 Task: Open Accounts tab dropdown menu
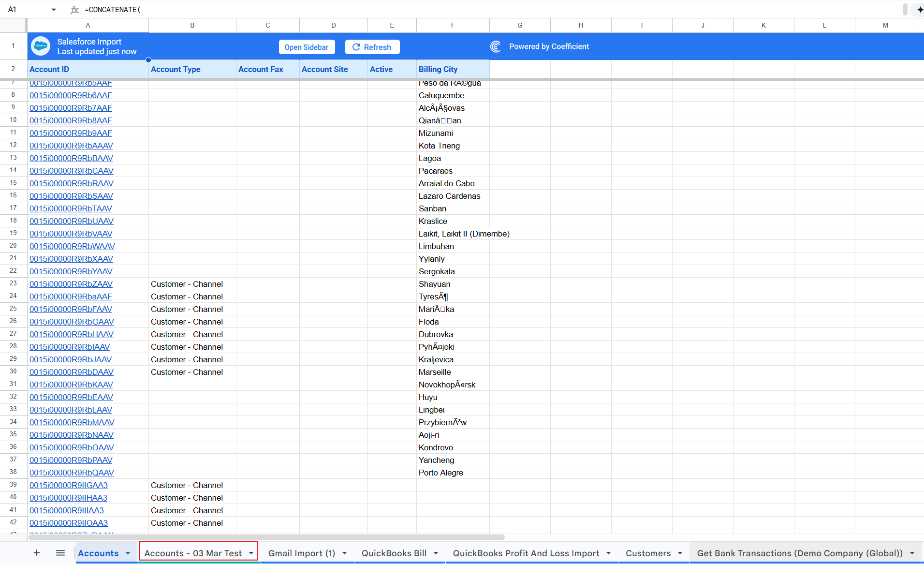click(128, 553)
